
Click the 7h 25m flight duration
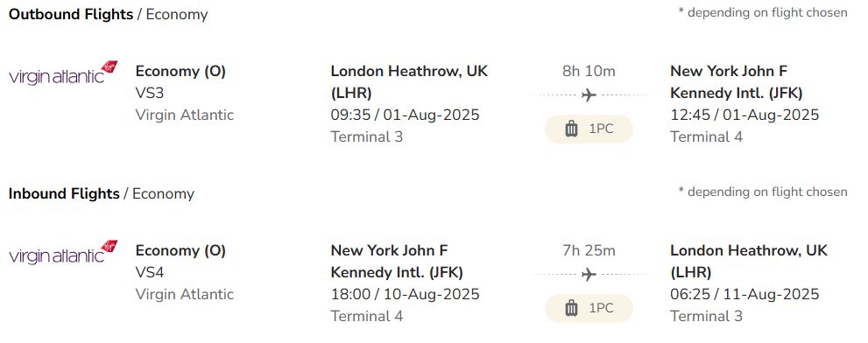point(589,250)
